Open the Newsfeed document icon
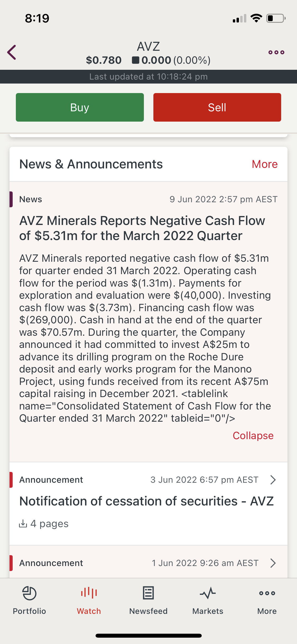Viewport: 297px width, 644px height. [148, 593]
